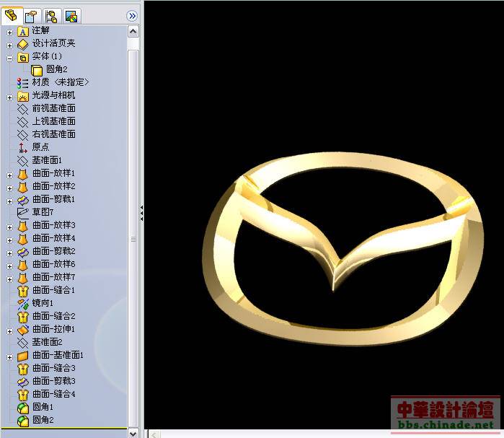Image resolution: width=504 pixels, height=438 pixels.
Task: Click the viewport horizontal scroll left arrow
Action: point(154,434)
